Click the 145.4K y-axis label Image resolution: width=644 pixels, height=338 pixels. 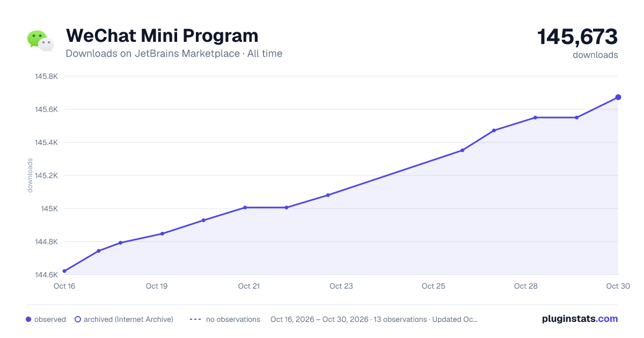click(46, 143)
